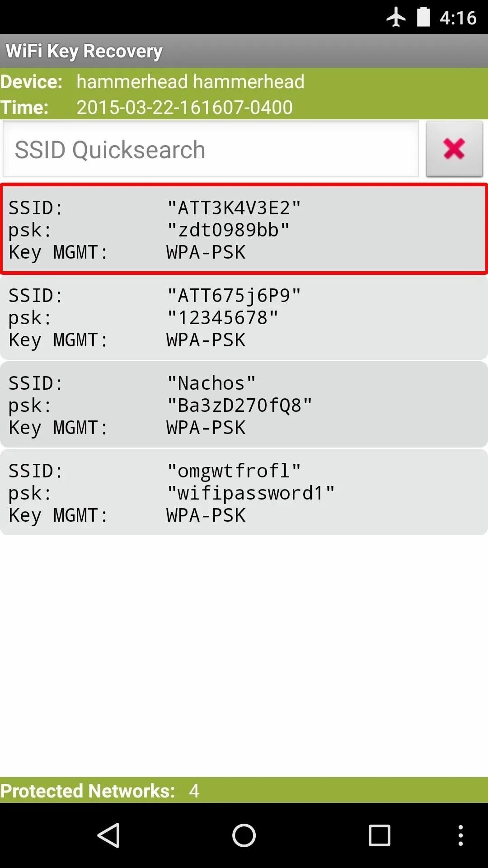Screen dimensions: 488x868
Task: Tap the Android back navigation icon
Action: coord(109,835)
